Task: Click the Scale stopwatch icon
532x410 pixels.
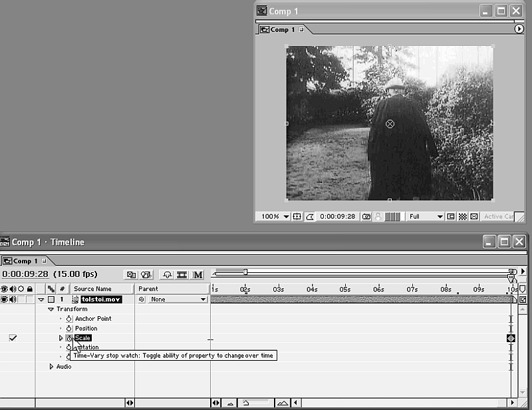Action: click(x=68, y=338)
